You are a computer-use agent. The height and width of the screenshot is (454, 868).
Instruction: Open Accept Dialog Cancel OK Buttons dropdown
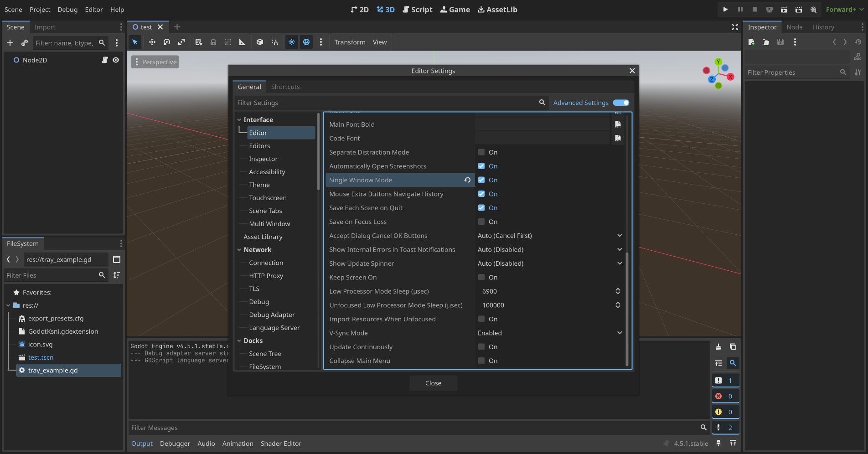point(549,236)
